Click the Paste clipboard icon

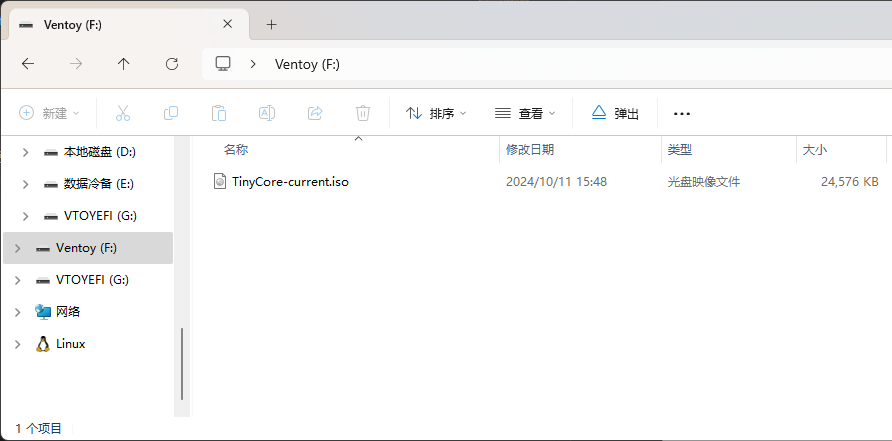click(x=219, y=113)
